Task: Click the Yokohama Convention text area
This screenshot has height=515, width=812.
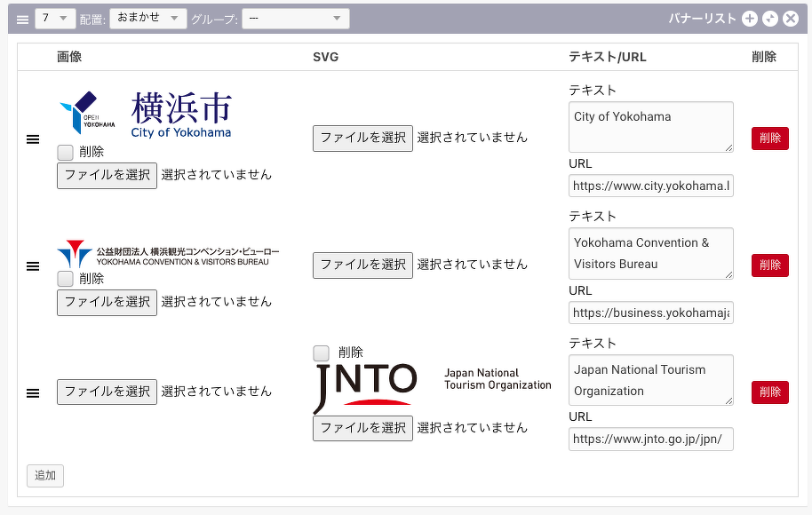Action: pos(651,253)
